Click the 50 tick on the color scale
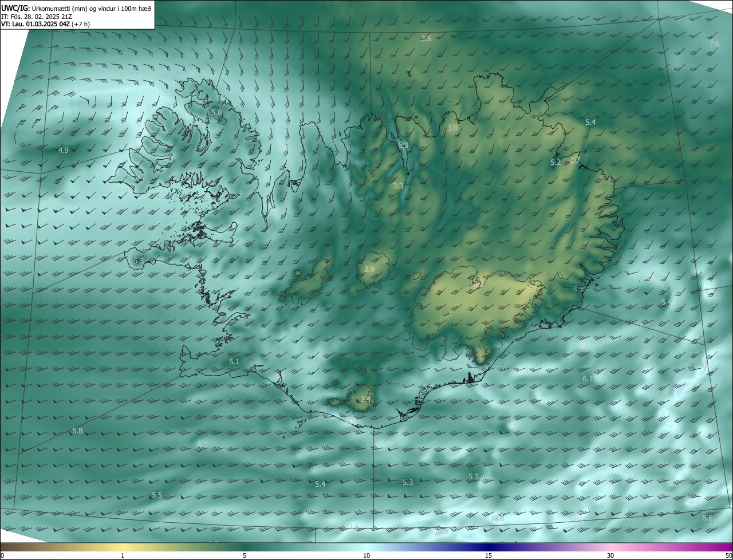This screenshot has width=733, height=560. click(x=728, y=555)
